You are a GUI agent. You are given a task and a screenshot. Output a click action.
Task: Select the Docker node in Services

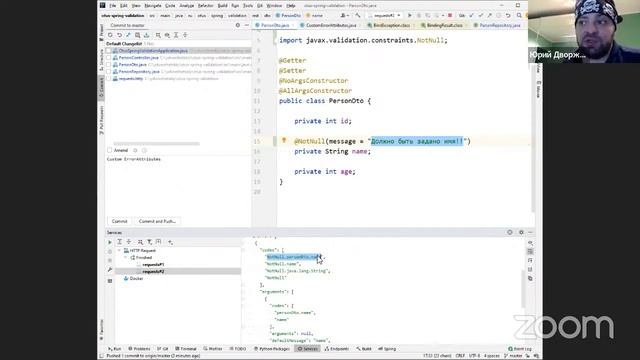133,278
